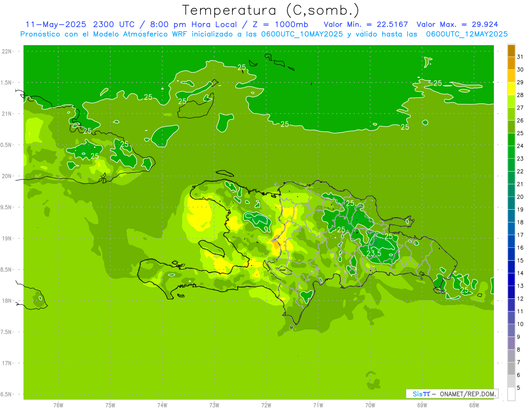
Task: Click the "69W" longitude axis label
Action: tap(422, 405)
